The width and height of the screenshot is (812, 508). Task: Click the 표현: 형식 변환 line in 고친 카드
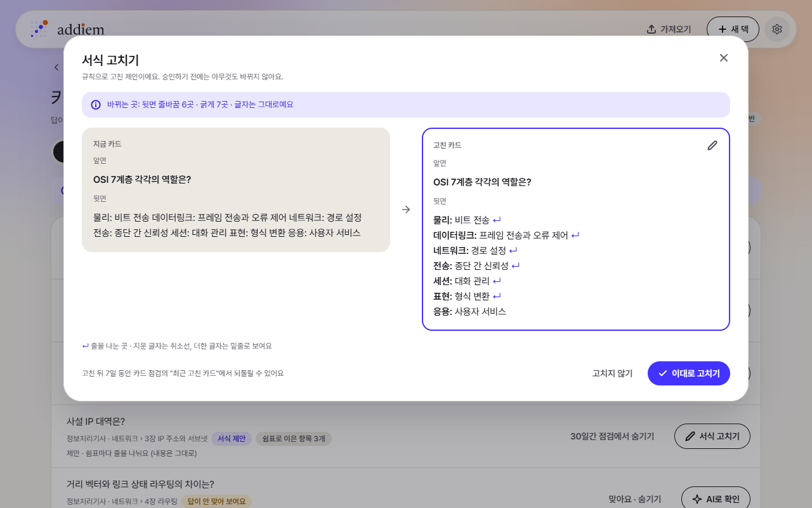coord(461,297)
